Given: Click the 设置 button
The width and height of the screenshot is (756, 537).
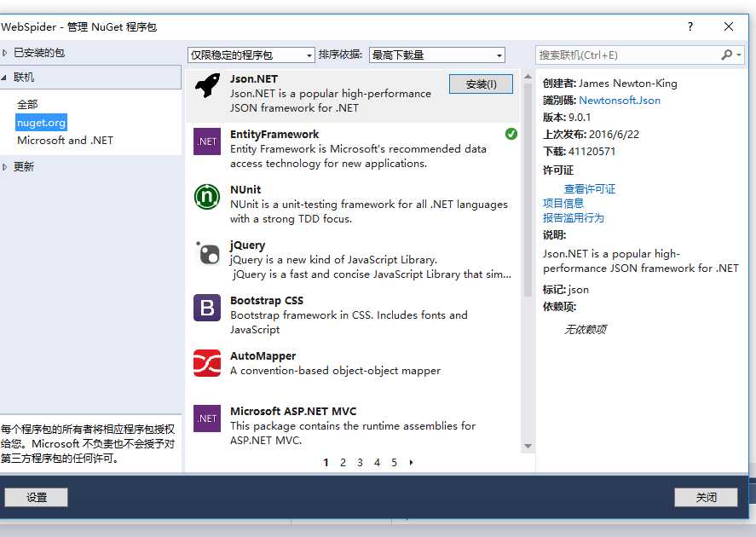Looking at the screenshot, I should (36, 498).
